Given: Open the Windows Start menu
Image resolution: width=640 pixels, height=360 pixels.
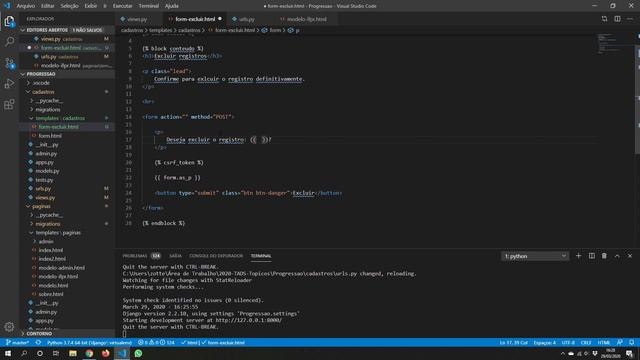Looking at the screenshot, I should [8, 353].
